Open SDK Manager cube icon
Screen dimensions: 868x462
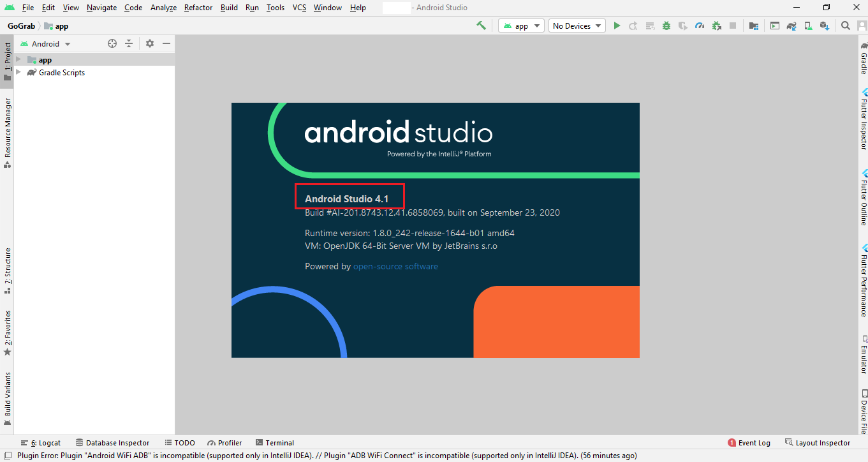tap(825, 26)
